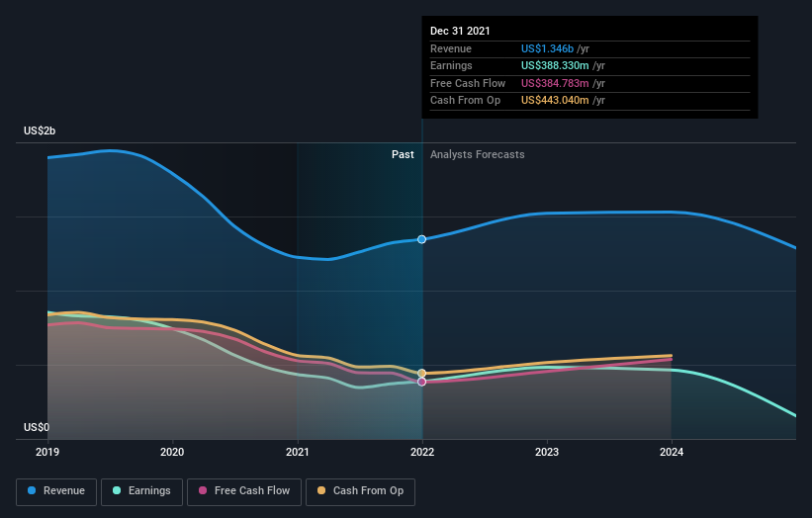
Task: Click the US$0 y-axis label
Action: coord(37,427)
